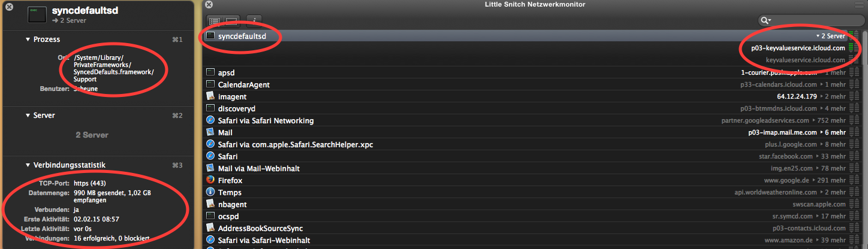868x249 pixels.
Task: Click the search magnifier icon
Action: 765,20
